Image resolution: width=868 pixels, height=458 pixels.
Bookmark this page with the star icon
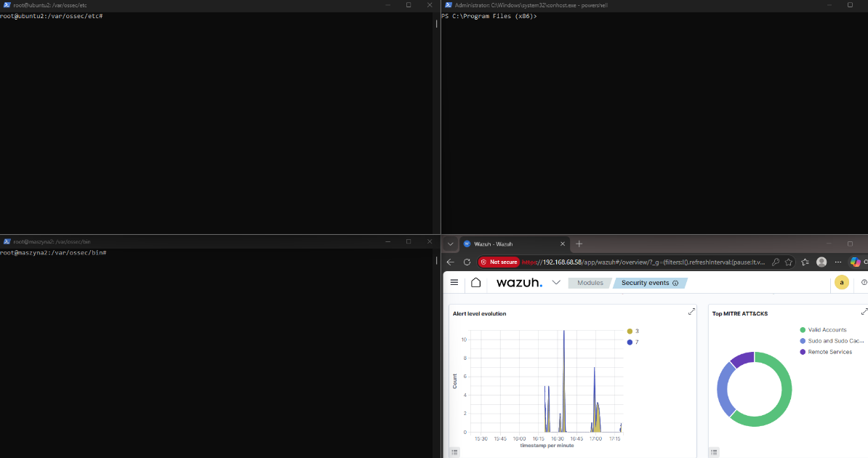click(789, 262)
